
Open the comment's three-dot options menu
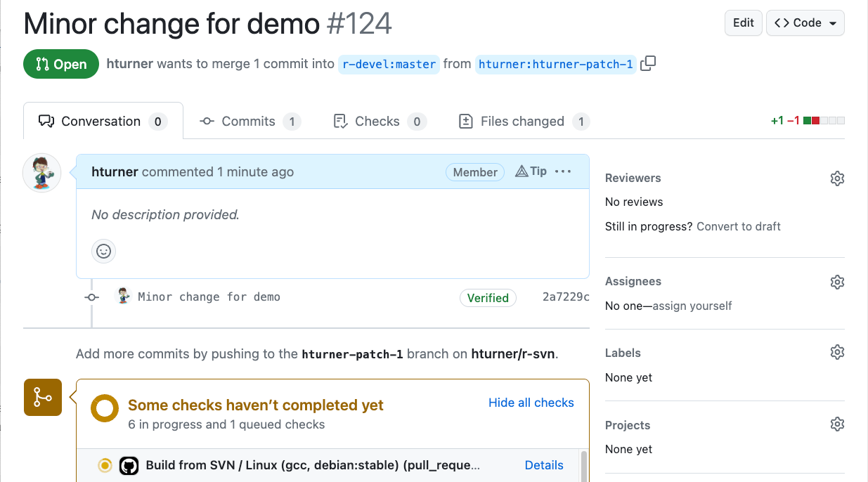563,171
